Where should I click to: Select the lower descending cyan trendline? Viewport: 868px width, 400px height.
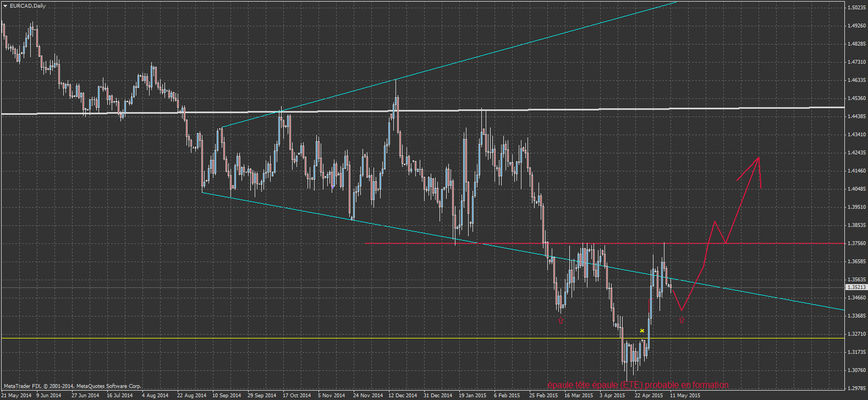click(x=385, y=226)
